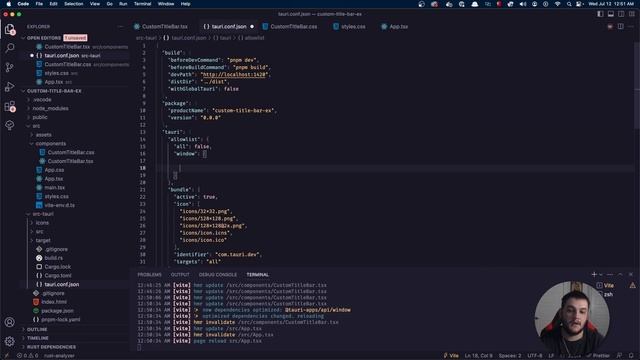Click the http://localhost:1420 link in editor
This screenshot has width=640, height=360.
click(234, 75)
